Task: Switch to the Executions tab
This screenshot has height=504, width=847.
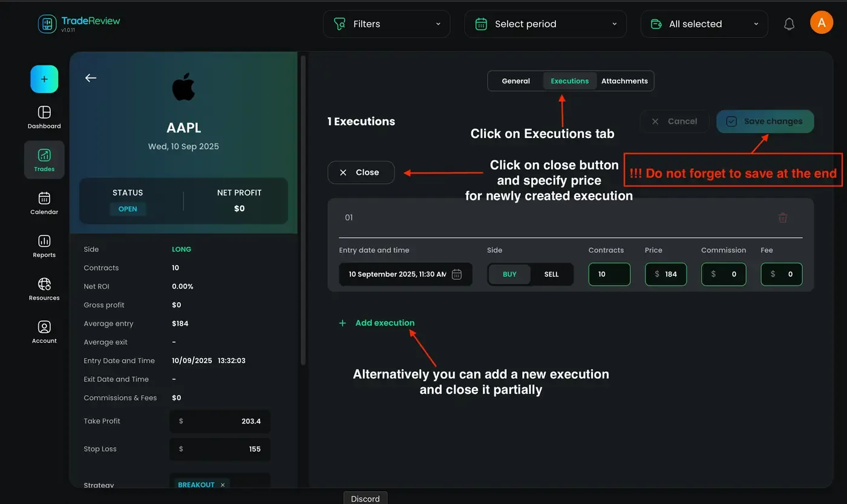Action: 570,81
